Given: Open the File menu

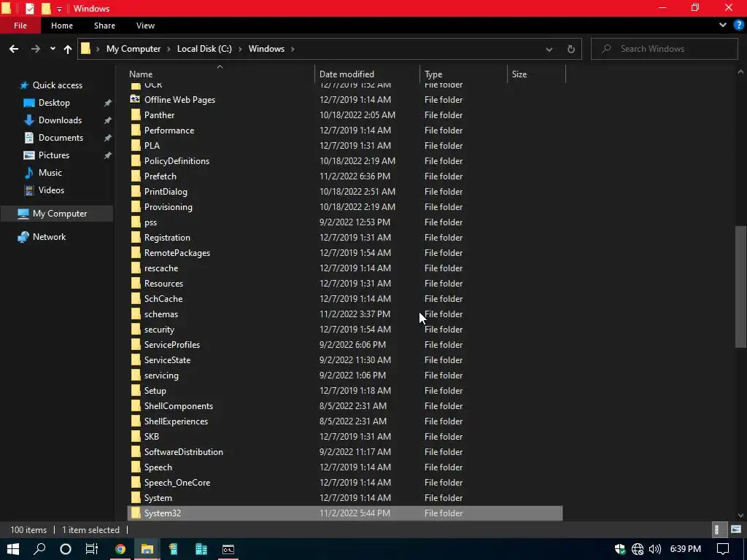Looking at the screenshot, I should (20, 26).
